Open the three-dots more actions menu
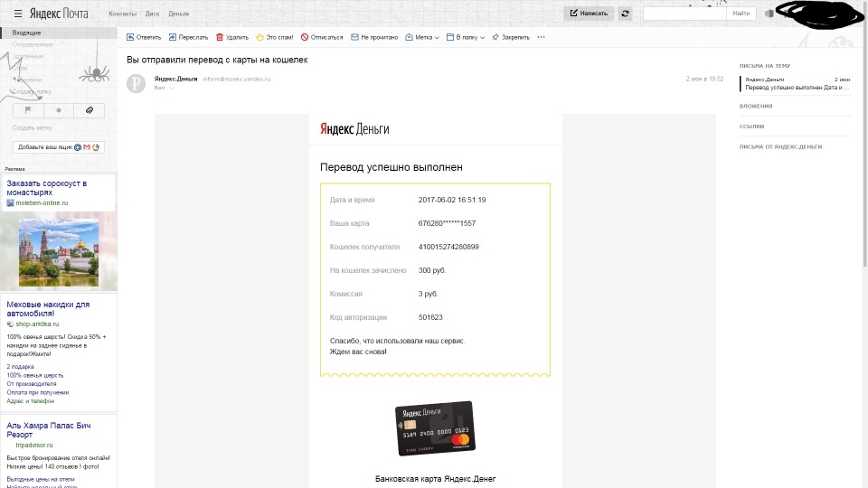This screenshot has height=488, width=868. pyautogui.click(x=541, y=37)
